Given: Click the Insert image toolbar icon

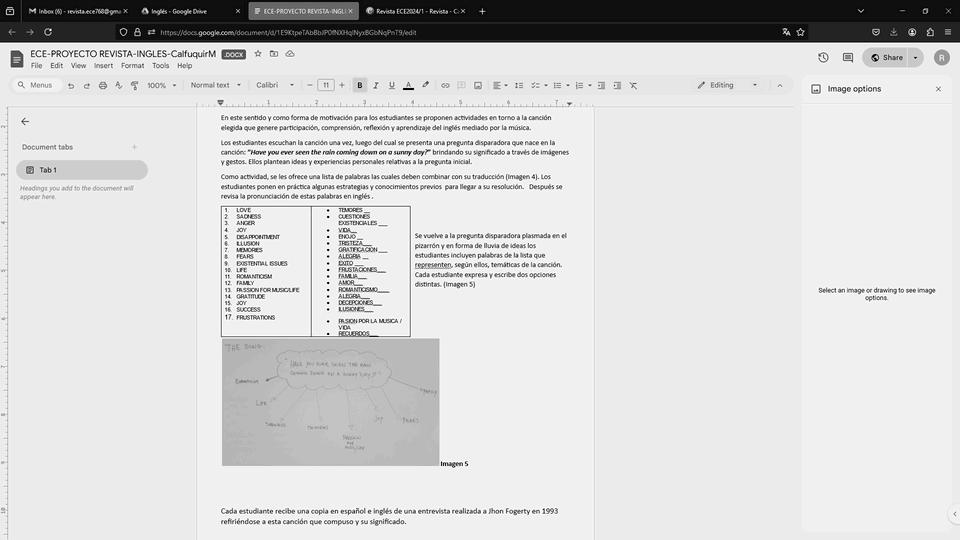Looking at the screenshot, I should (478, 85).
